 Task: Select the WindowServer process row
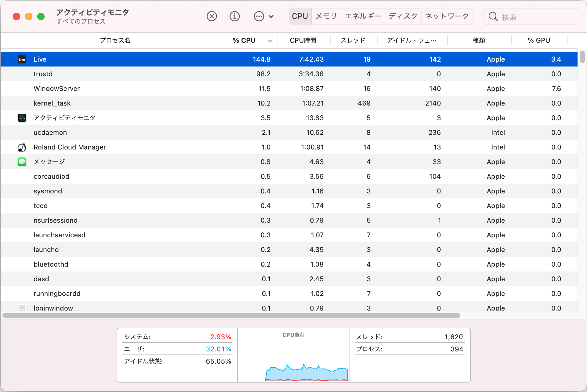[289, 88]
